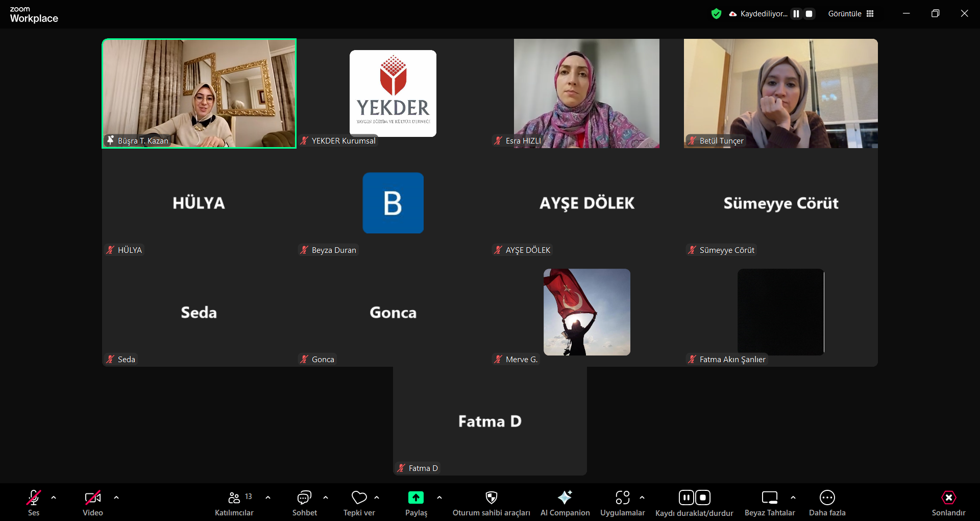
Task: Stop recording from the top indicator
Action: coord(809,14)
